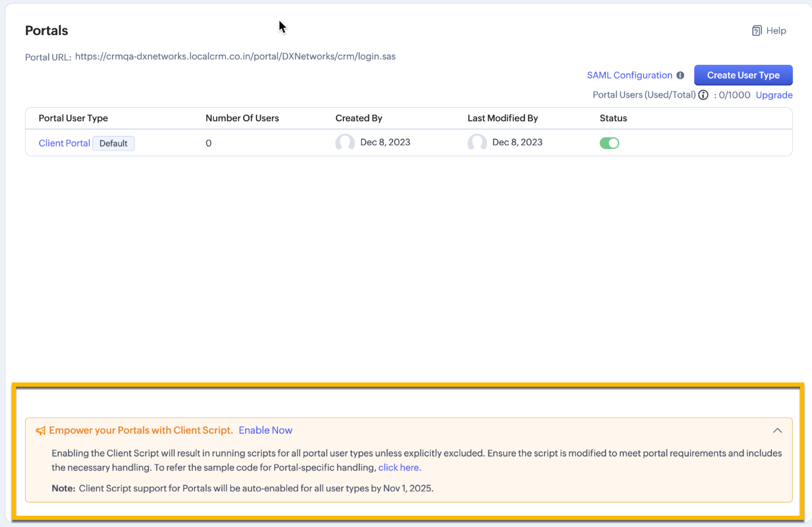This screenshot has height=527, width=812.
Task: Click the Portal User Type column header
Action: point(73,118)
